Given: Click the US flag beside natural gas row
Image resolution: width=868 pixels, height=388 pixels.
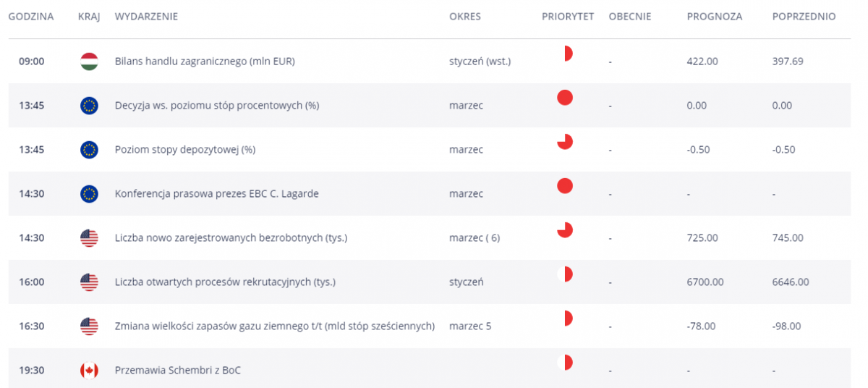Looking at the screenshot, I should (89, 326).
